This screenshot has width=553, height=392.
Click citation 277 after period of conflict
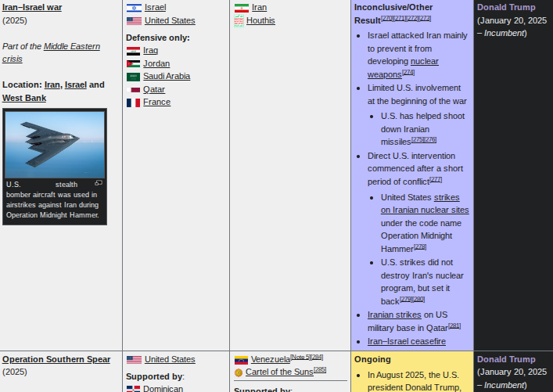click(x=436, y=180)
